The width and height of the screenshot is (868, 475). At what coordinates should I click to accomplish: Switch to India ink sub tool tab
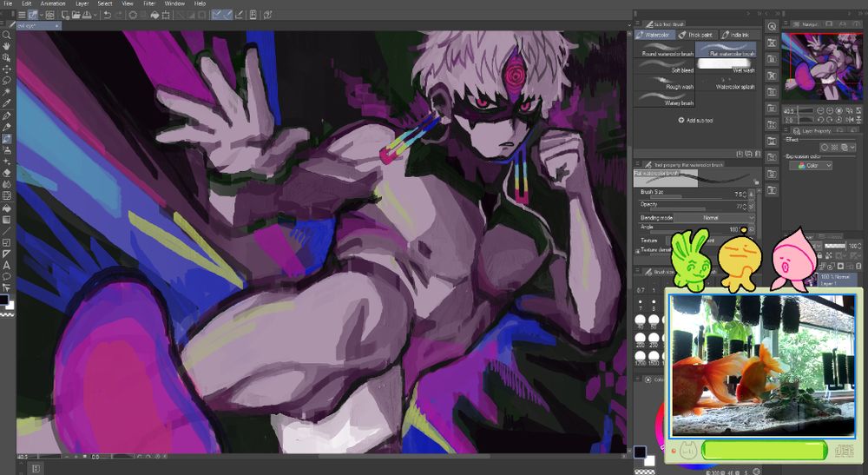click(x=740, y=35)
